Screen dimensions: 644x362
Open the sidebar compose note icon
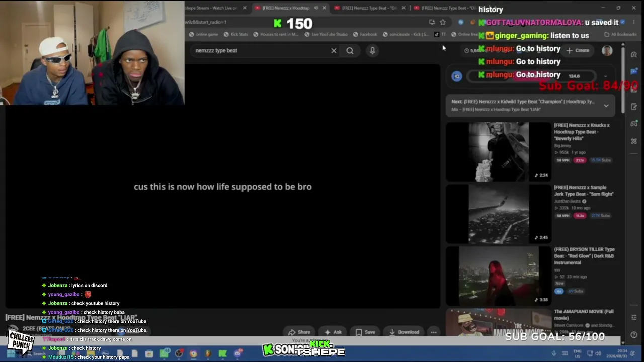coord(634,106)
